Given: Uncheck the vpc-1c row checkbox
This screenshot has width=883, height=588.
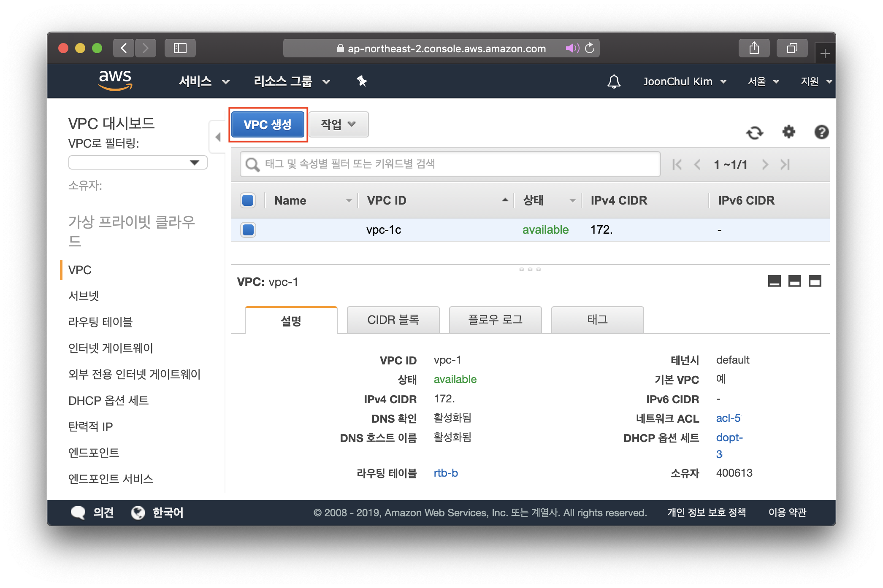Looking at the screenshot, I should pos(248,230).
